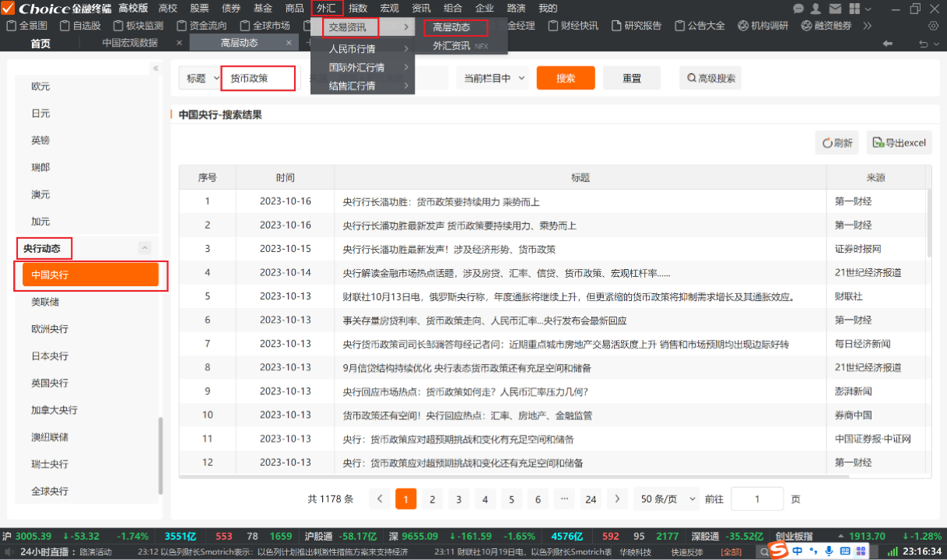Click the refresh (刷新) icon button
The width and height of the screenshot is (947, 560).
pyautogui.click(x=837, y=143)
